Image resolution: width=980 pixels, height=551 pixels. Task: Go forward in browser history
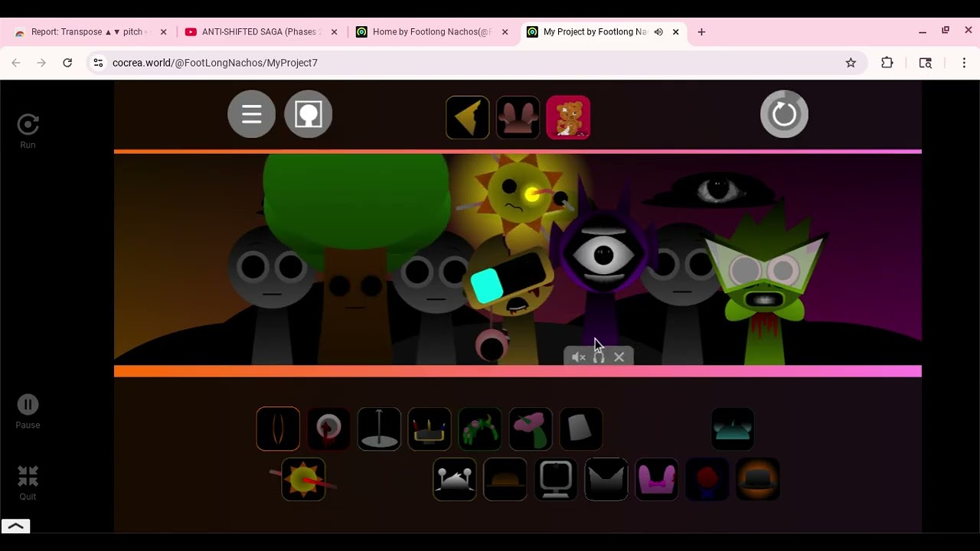click(x=41, y=63)
